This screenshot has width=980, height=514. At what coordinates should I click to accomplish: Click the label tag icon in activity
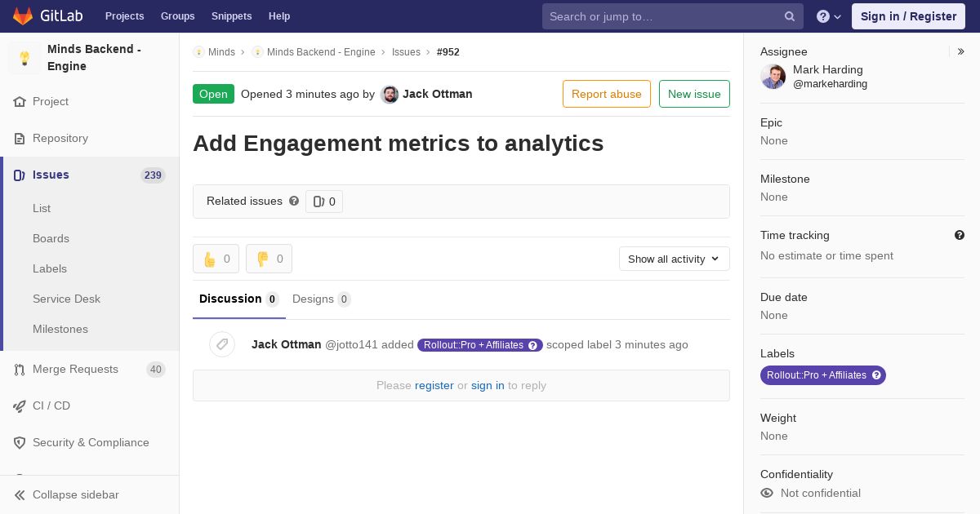point(222,344)
